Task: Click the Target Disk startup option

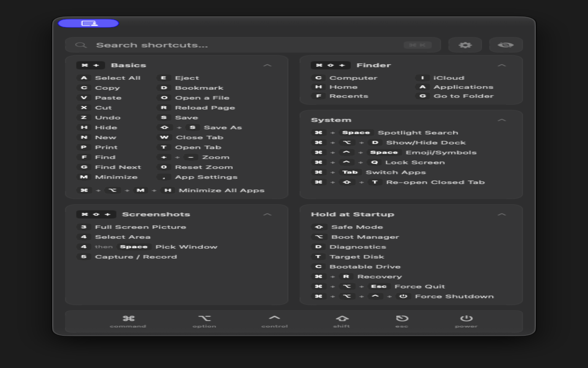Action: tap(348, 257)
